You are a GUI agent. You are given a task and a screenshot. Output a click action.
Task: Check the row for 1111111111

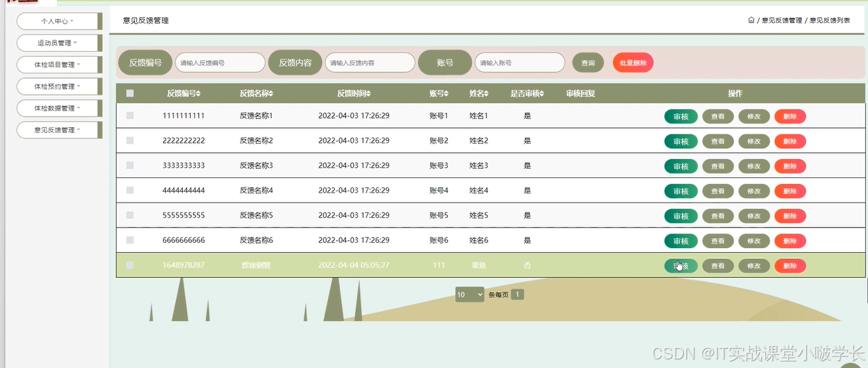tap(130, 115)
